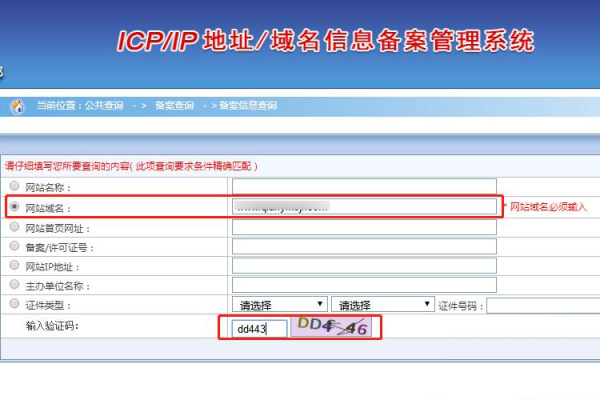Choose the 网站首页网址 radio option
This screenshot has height=400, width=600.
[x=14, y=227]
